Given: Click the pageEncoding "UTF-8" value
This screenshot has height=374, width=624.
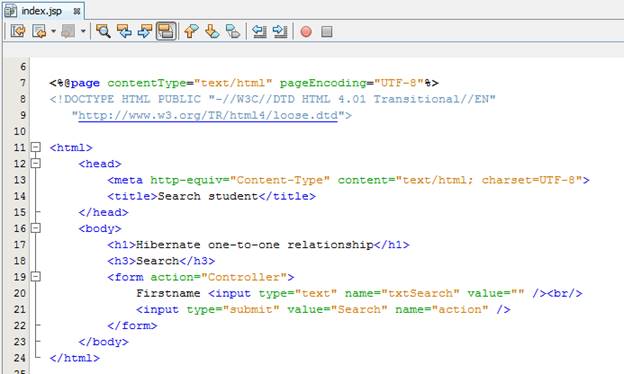Looking at the screenshot, I should click(399, 83).
